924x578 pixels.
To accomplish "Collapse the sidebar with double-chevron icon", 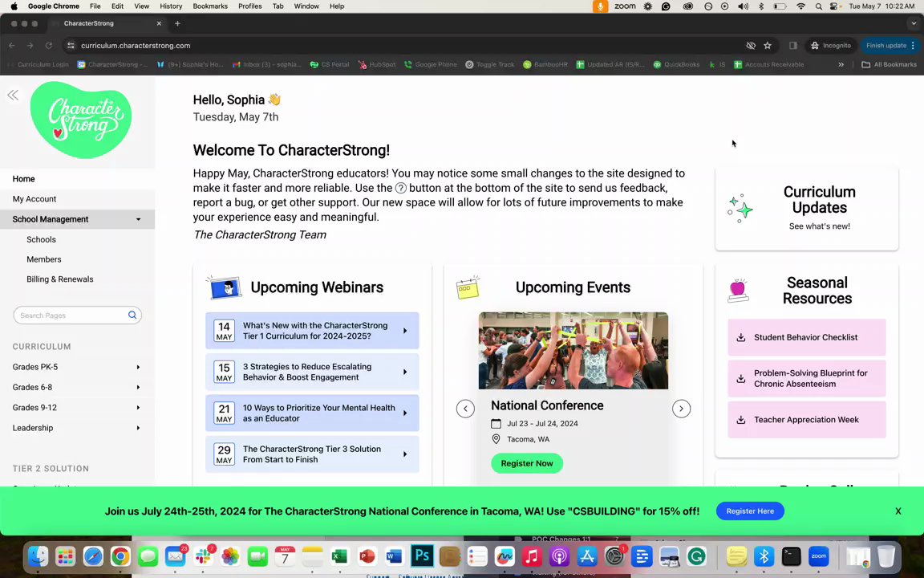I will [12, 95].
